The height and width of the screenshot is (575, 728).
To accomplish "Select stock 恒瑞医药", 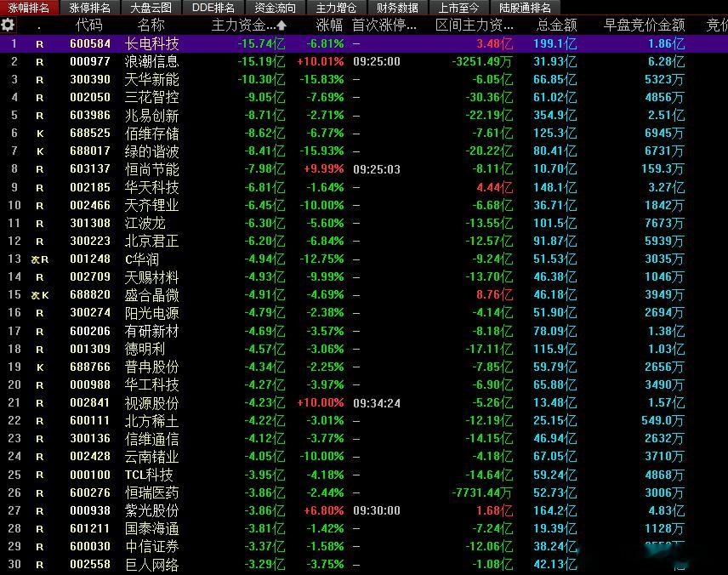I will click(152, 492).
